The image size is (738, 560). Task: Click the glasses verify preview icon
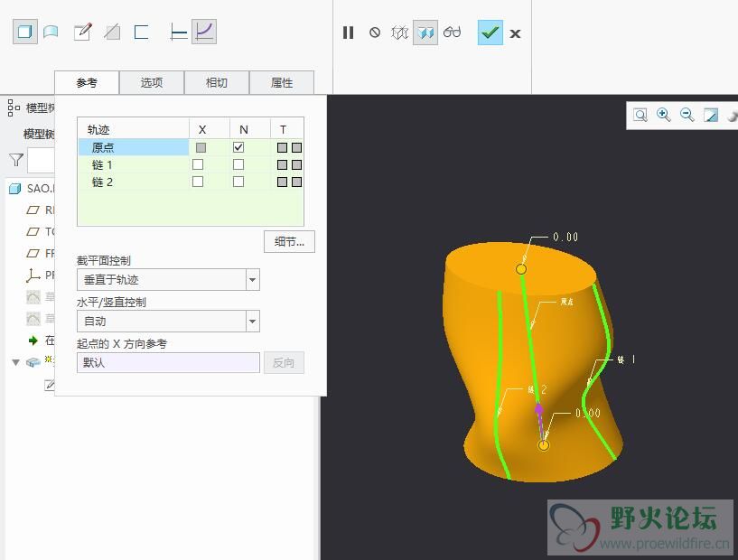453,33
